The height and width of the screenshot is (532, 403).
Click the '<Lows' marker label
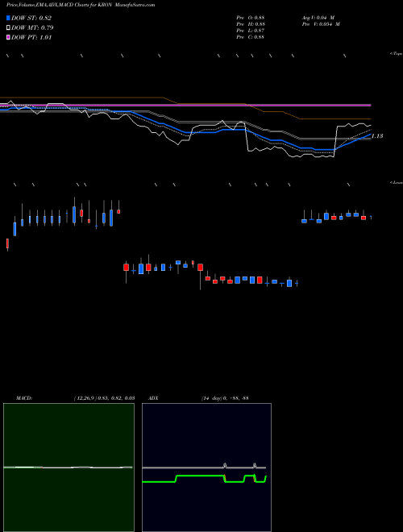(x=397, y=182)
